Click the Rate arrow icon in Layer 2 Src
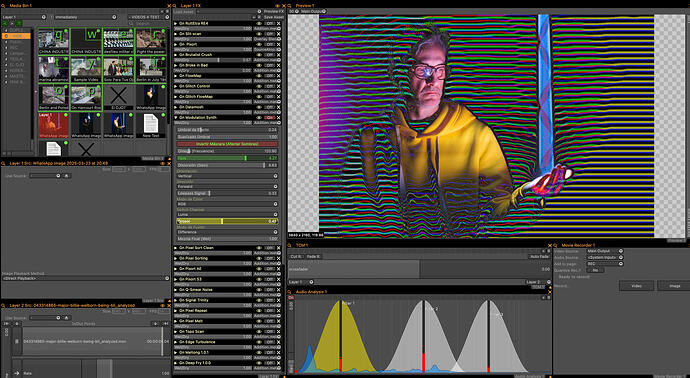The image size is (690, 378). [x=17, y=373]
